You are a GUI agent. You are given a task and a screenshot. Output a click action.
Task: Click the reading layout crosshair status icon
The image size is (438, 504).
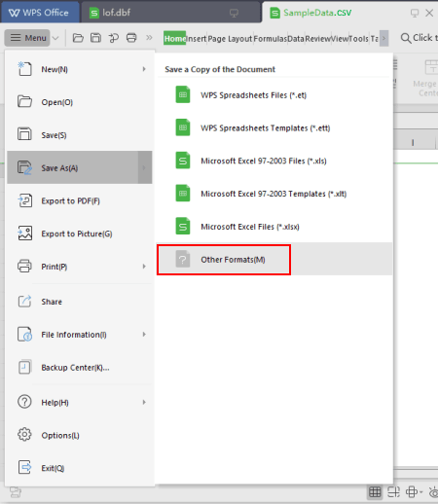(x=412, y=492)
